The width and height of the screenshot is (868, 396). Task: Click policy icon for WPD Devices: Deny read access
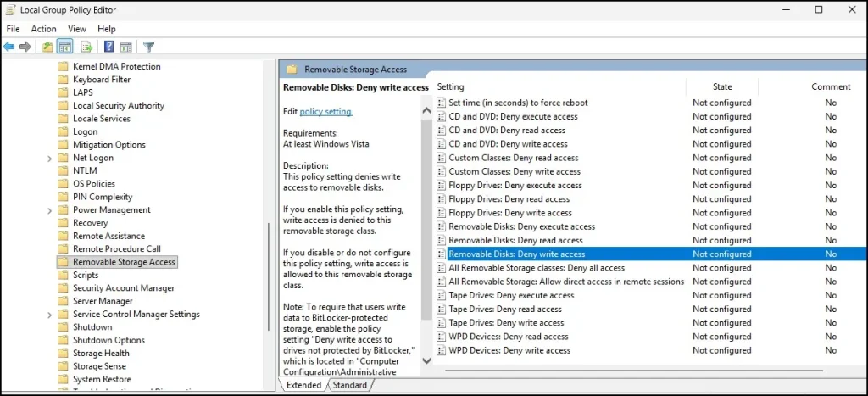(441, 337)
